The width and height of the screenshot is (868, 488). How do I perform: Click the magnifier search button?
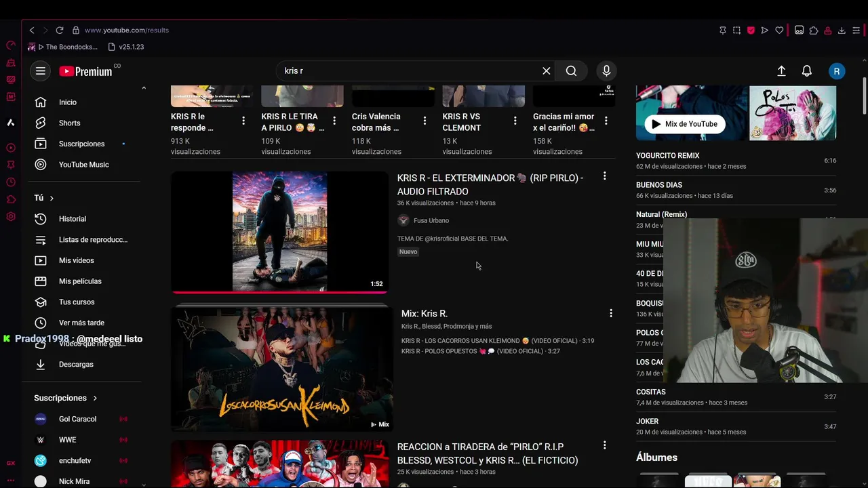(x=571, y=70)
